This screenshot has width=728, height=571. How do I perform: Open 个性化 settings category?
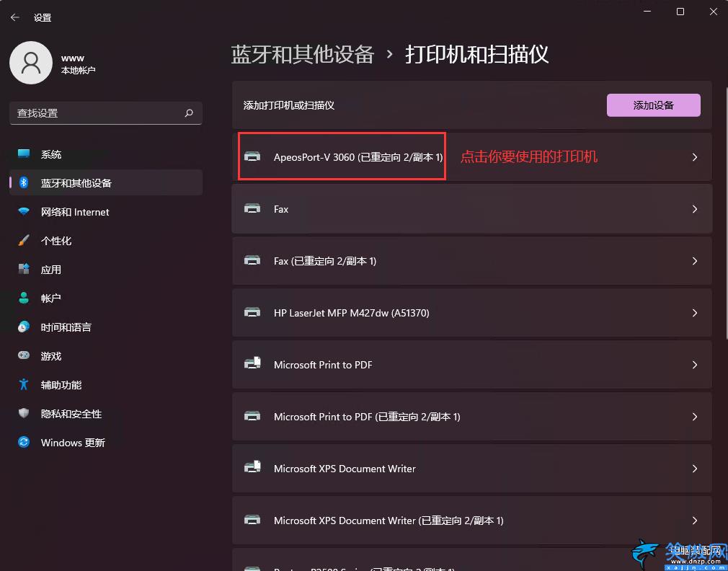[106, 241]
